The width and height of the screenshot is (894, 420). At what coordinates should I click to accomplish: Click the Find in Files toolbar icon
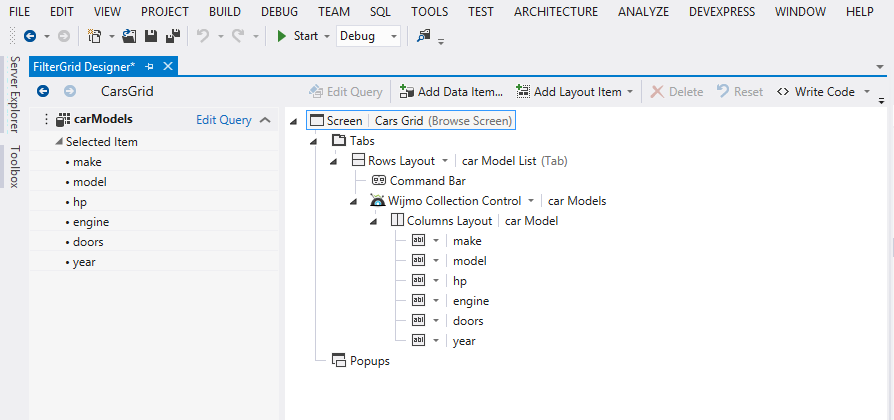coord(424,36)
